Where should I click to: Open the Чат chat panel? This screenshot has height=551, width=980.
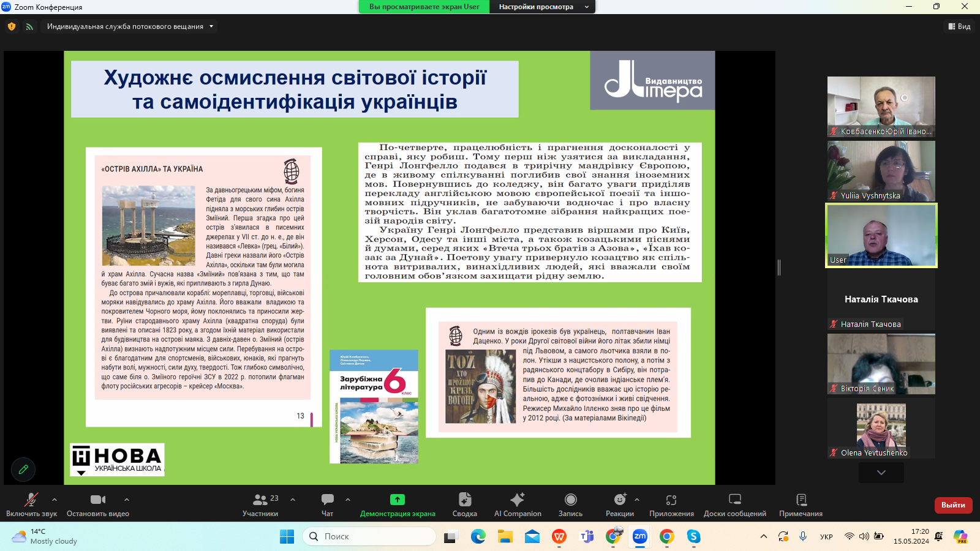point(328,505)
